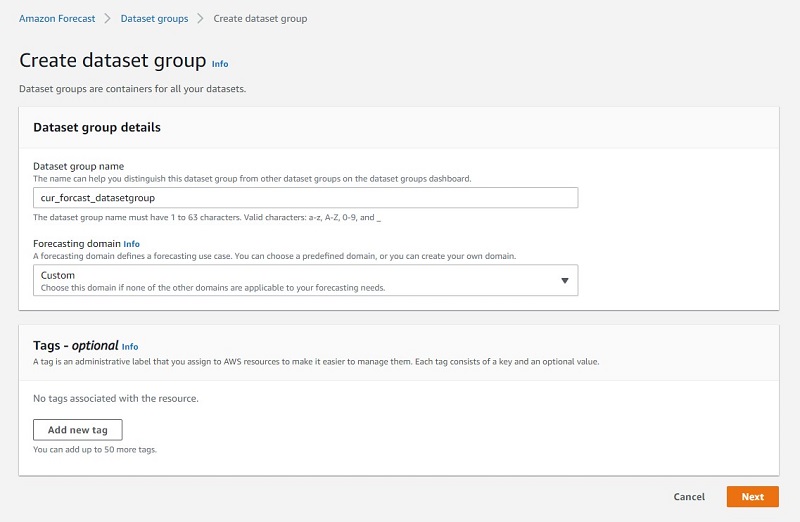Focus the Dataset group name input field

[x=305, y=197]
